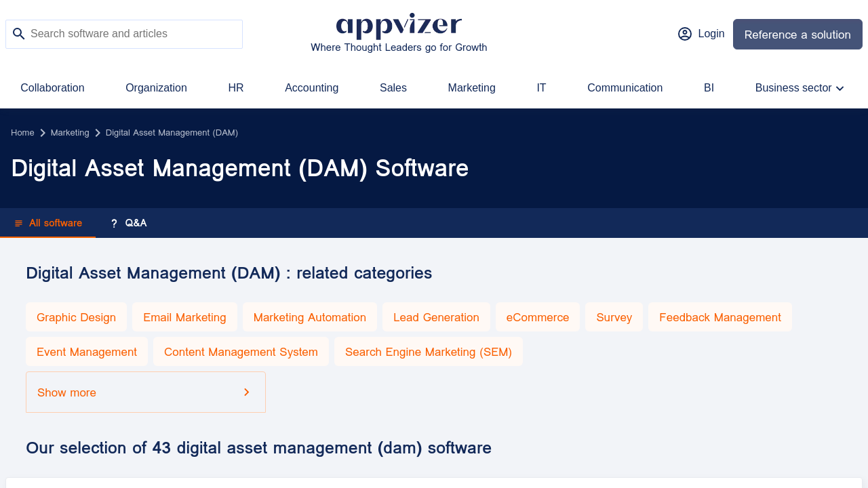Select the Marketing Automation category
The height and width of the screenshot is (488, 868).
[x=310, y=317]
